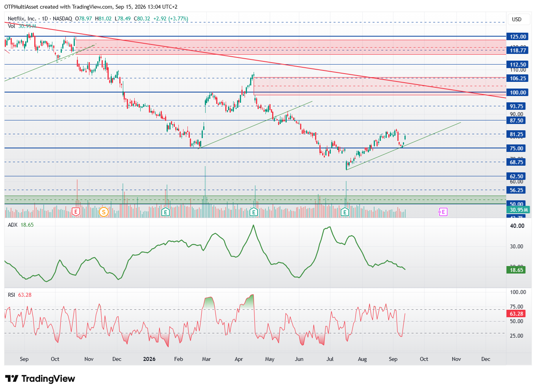Viewport: 536px width, 392px height.
Task: Click the orange S split marker
Action: [104, 212]
